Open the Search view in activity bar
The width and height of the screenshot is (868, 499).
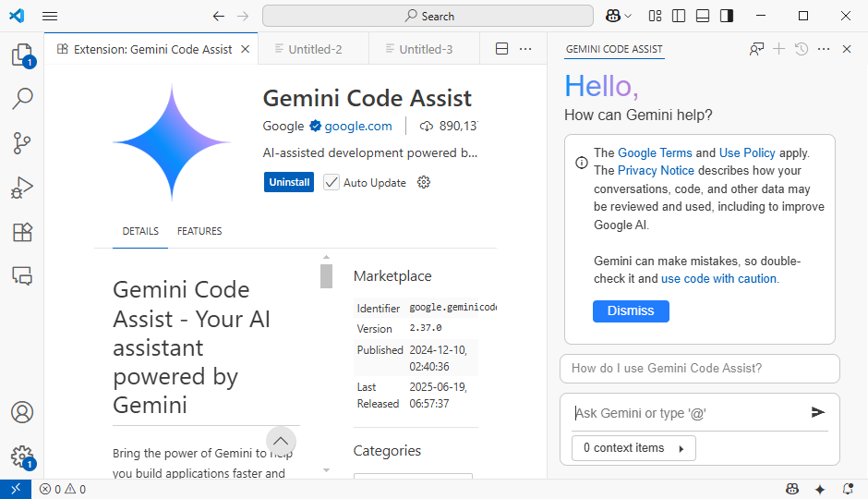point(22,99)
